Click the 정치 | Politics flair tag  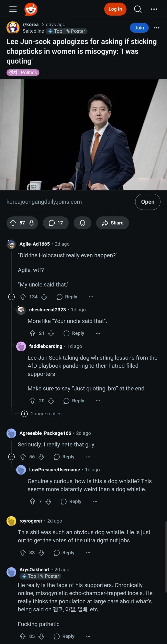[x=23, y=73]
